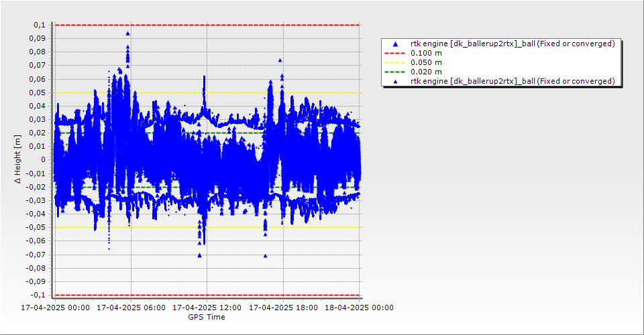
Task: Click the last rtk engine legend entry text
Action: coord(513,81)
